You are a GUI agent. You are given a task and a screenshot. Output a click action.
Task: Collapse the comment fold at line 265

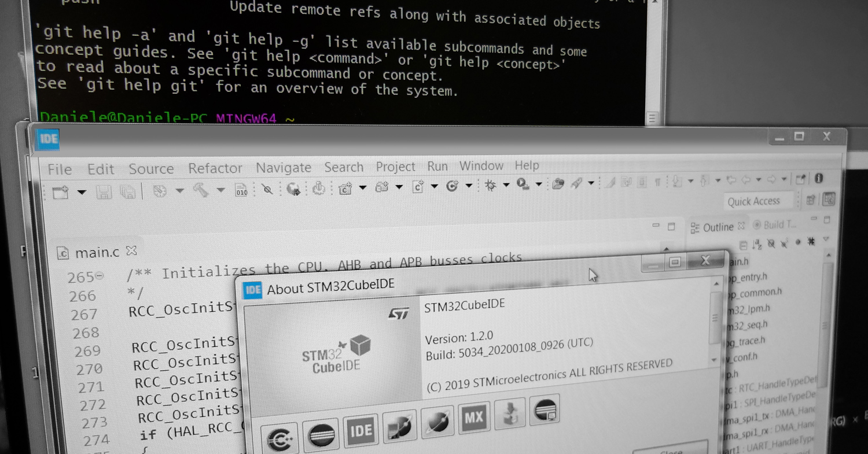pyautogui.click(x=99, y=276)
